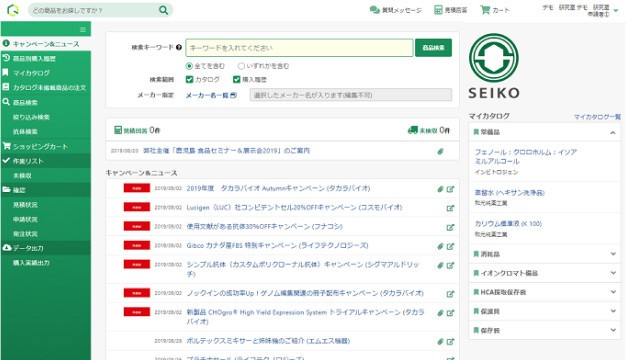This screenshot has width=627, height=360.
Task: Focus the top product search field
Action: click(93, 10)
